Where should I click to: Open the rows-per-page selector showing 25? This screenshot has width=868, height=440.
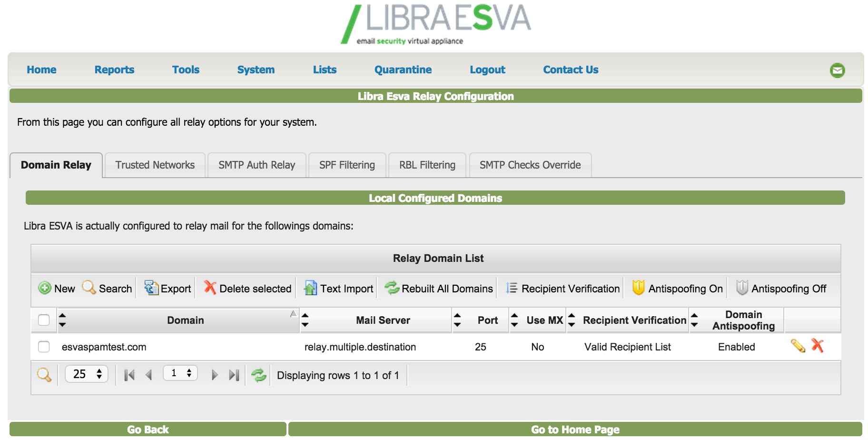[86, 374]
